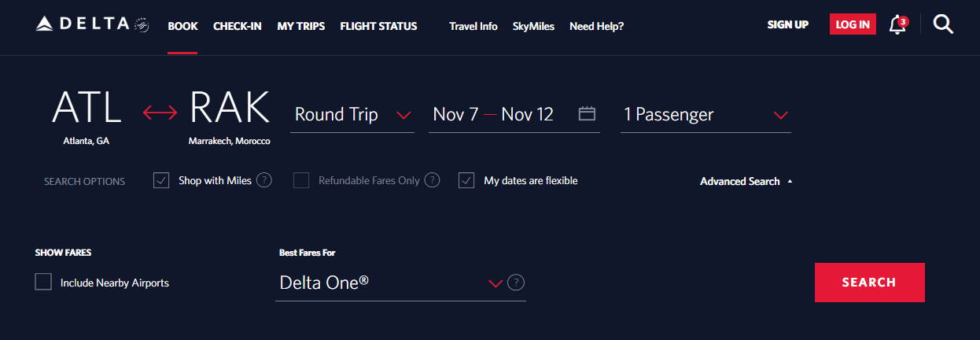Click the Best Fares For help icon
Image resolution: width=980 pixels, height=340 pixels.
[516, 283]
